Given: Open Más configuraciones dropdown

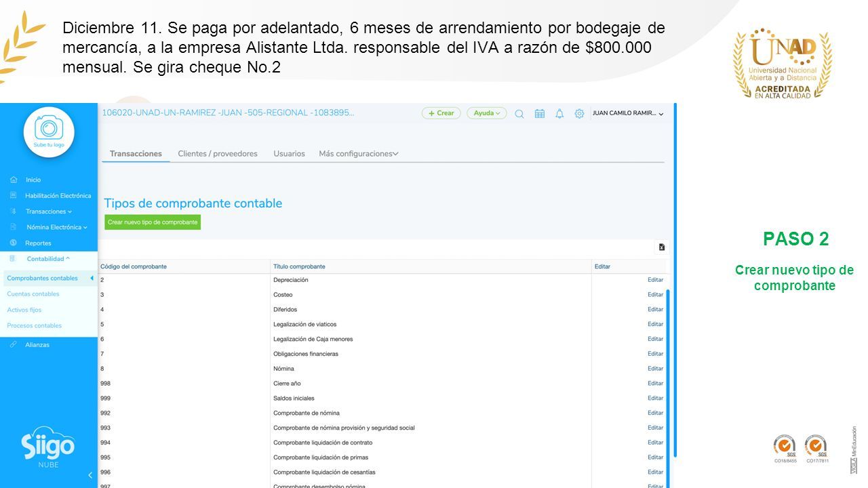Looking at the screenshot, I should (359, 154).
